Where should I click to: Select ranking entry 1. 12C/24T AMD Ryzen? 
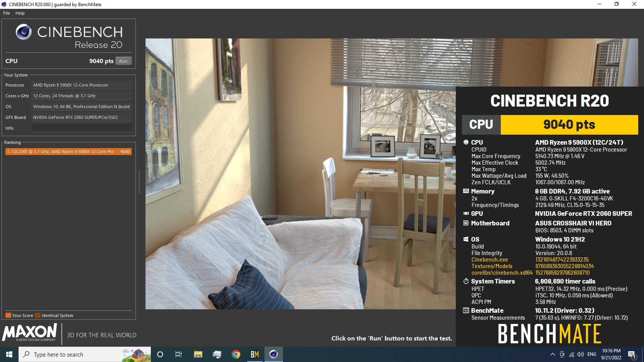coord(69,152)
